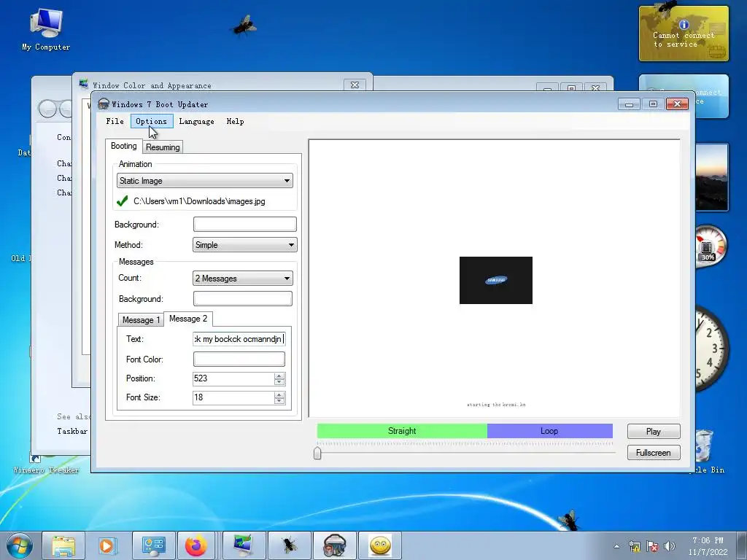The width and height of the screenshot is (747, 560).
Task: Pick the main Background color swatch
Action: 245,225
